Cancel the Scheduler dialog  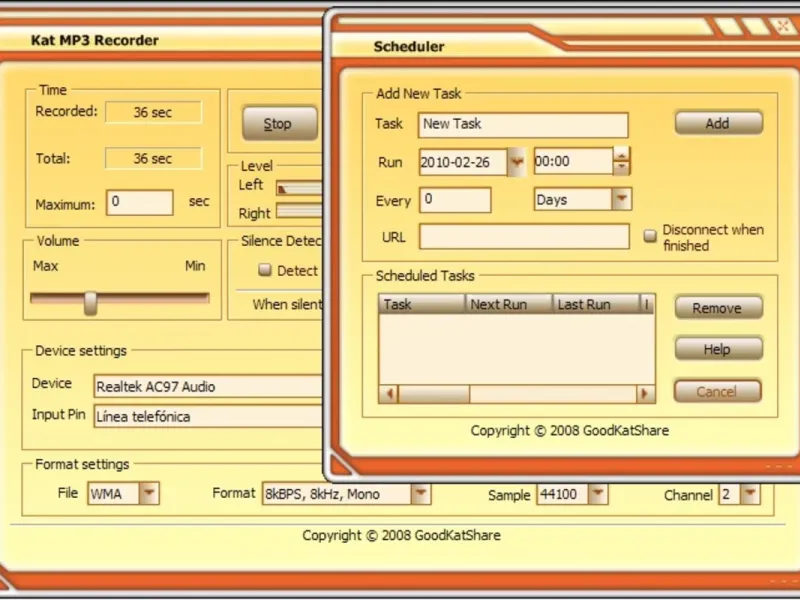coord(717,391)
